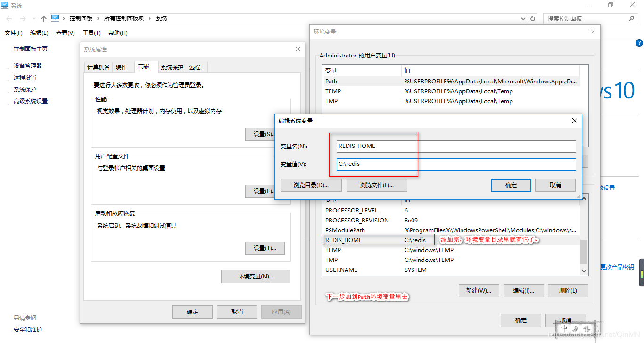Click system variables scrollbar up arrow
644x343 pixels.
[x=584, y=198]
